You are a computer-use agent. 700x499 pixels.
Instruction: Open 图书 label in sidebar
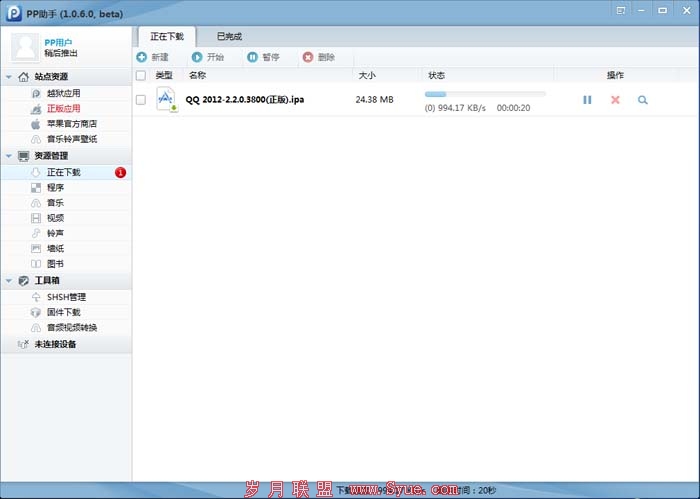55,264
